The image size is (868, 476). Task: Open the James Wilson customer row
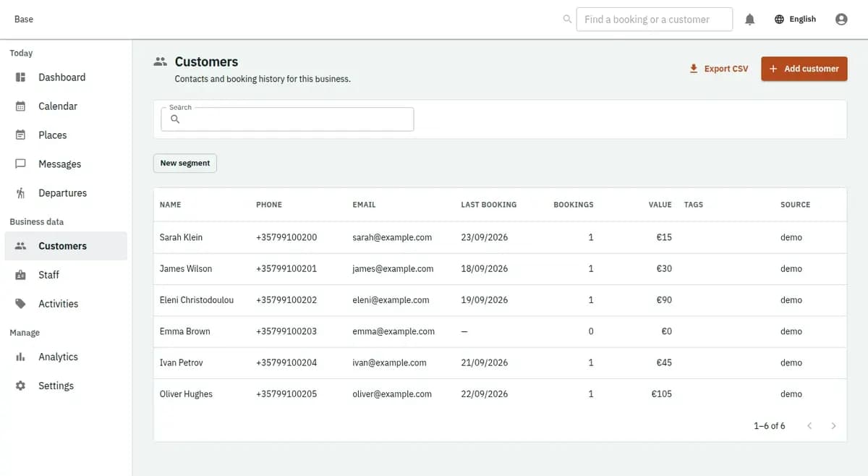pos(500,269)
